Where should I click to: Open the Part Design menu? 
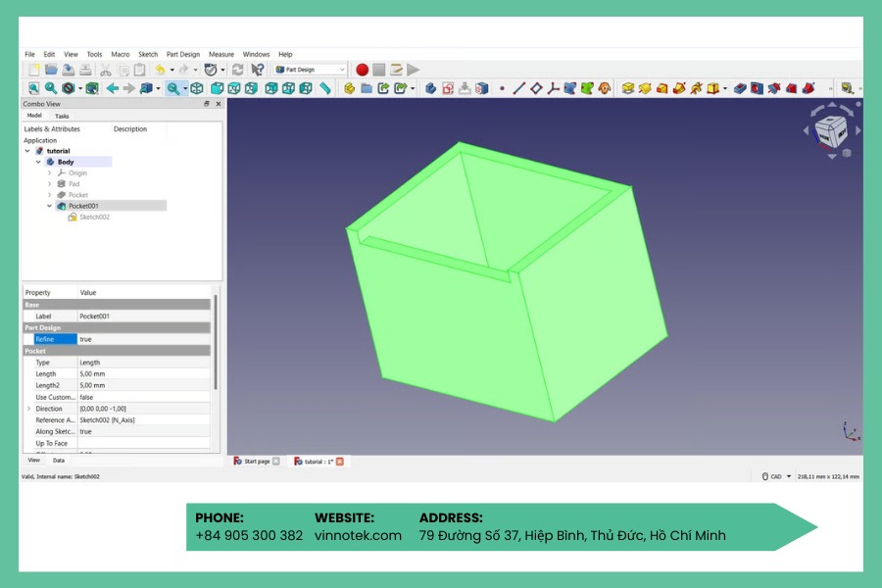[183, 54]
